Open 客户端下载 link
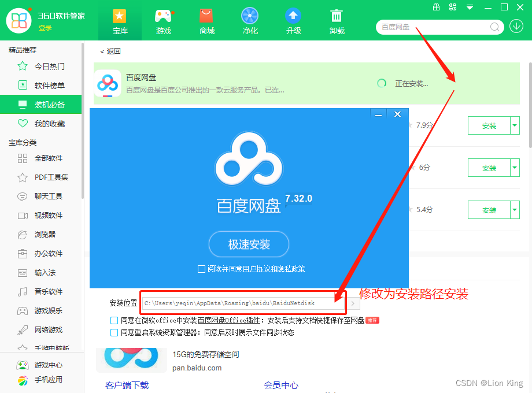This screenshot has width=532, height=393. (127, 385)
